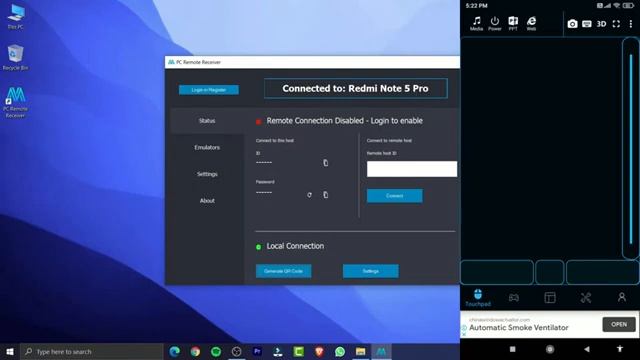This screenshot has width=640, height=360.
Task: Open the Recycle Bin desktop icon
Action: point(16,58)
